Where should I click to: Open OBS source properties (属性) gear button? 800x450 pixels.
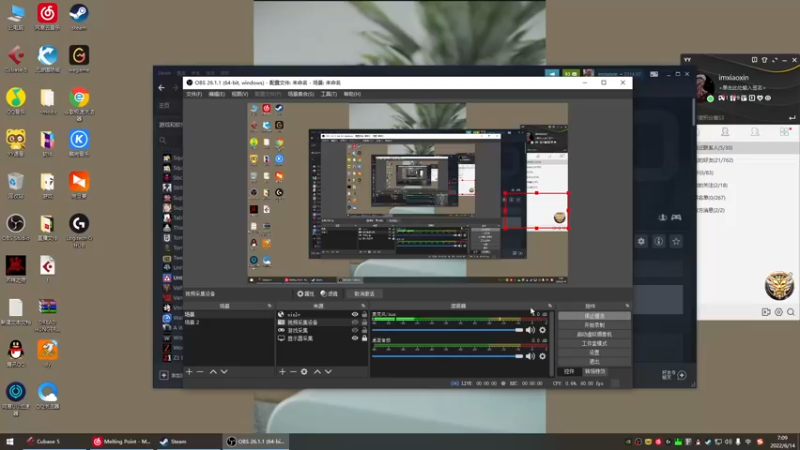tap(306, 294)
